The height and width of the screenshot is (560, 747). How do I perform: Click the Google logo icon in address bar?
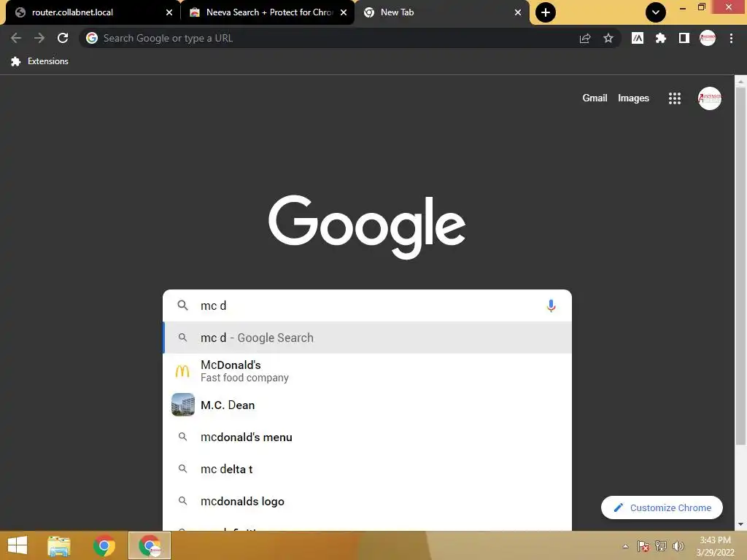(x=92, y=38)
